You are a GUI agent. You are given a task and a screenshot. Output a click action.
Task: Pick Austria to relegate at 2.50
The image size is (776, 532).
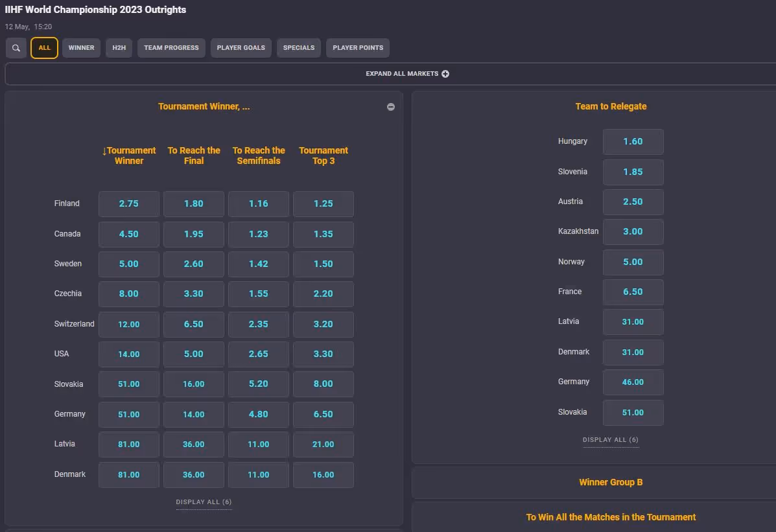pyautogui.click(x=633, y=202)
